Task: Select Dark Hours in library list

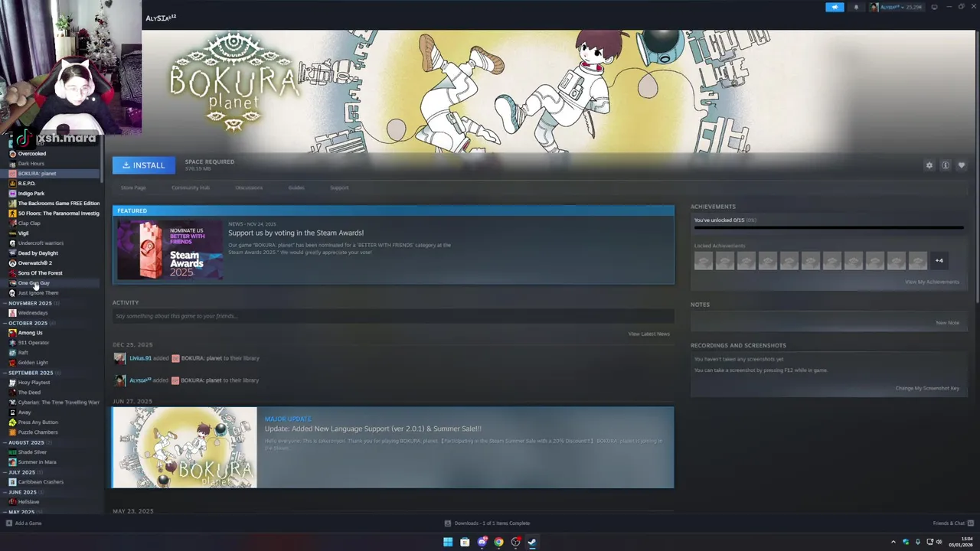Action: pyautogui.click(x=31, y=164)
